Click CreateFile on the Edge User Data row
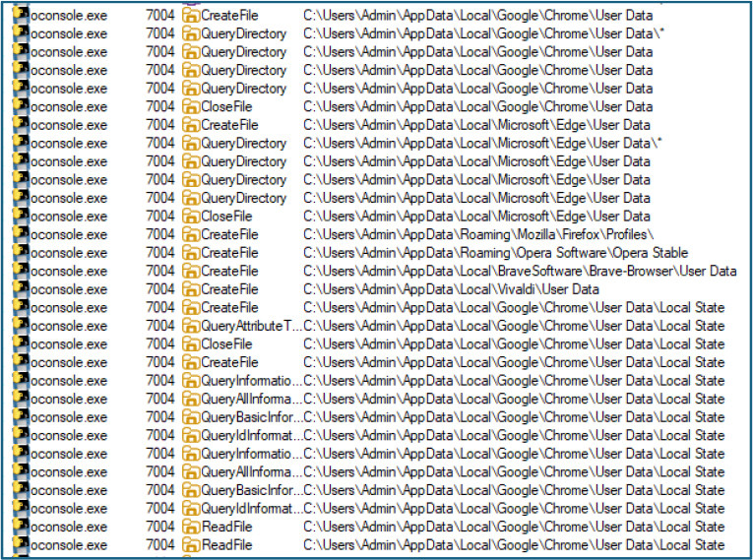753x560 pixels. coord(229,125)
